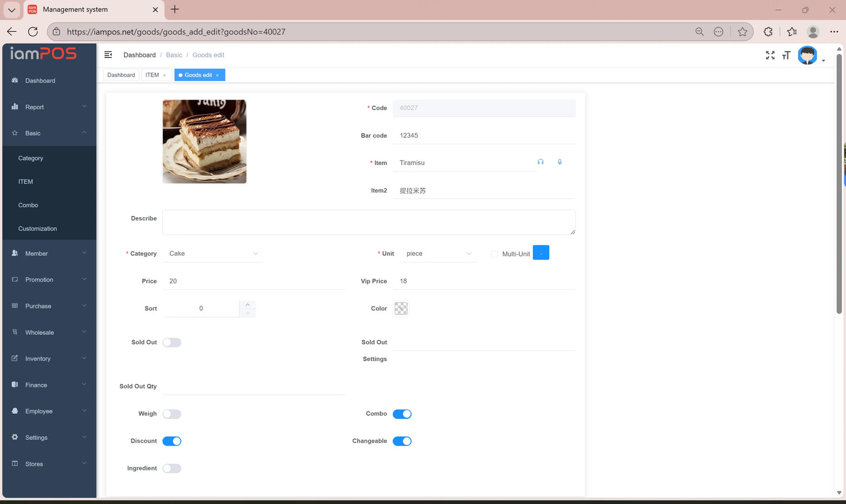The image size is (846, 504).
Task: Open Combo submenu item in sidebar
Action: pyautogui.click(x=49, y=205)
